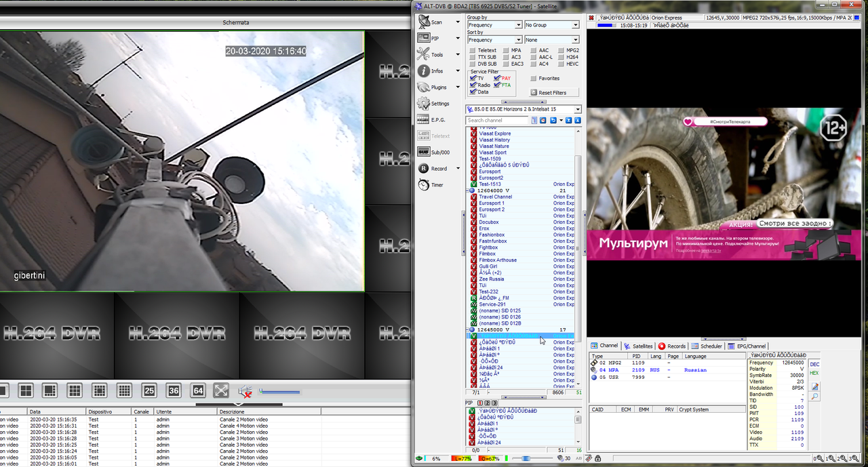The image size is (868, 467).
Task: Select 4-camera grid layout in DVR
Action: coord(26,390)
